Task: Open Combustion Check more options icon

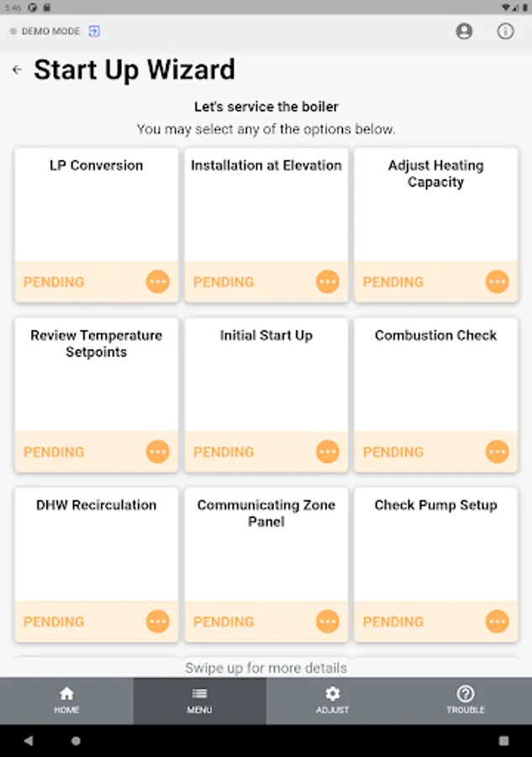Action: point(498,452)
